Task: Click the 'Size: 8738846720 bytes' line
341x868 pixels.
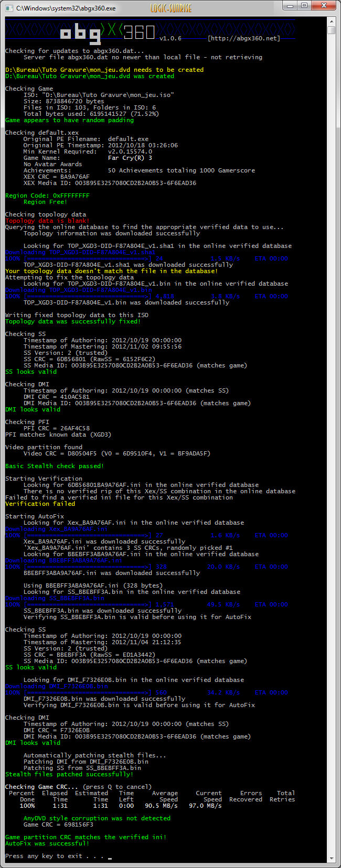Action: tap(63, 101)
